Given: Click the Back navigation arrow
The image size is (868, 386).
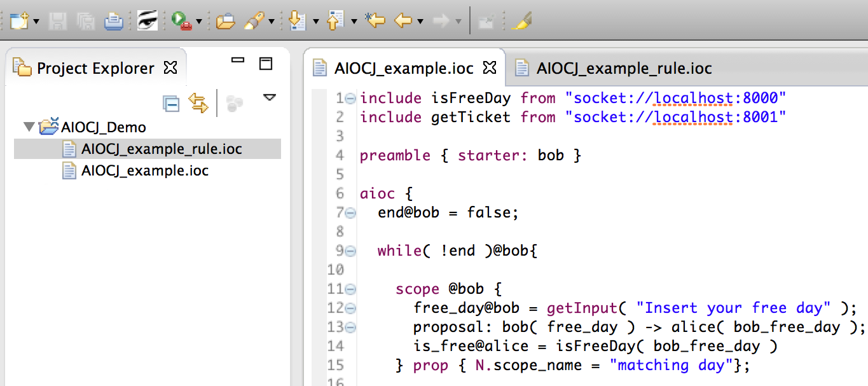Looking at the screenshot, I should pos(403,22).
